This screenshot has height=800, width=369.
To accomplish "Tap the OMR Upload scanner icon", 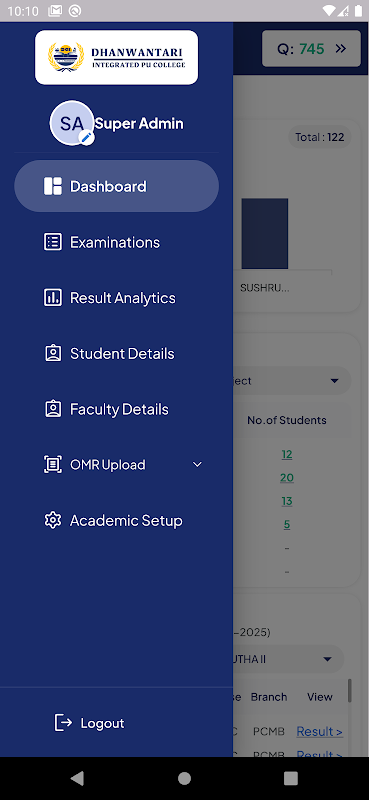I will coord(53,464).
